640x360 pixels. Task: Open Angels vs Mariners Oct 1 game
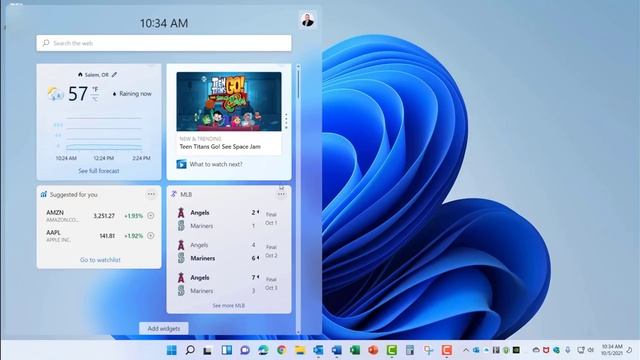tap(228, 219)
